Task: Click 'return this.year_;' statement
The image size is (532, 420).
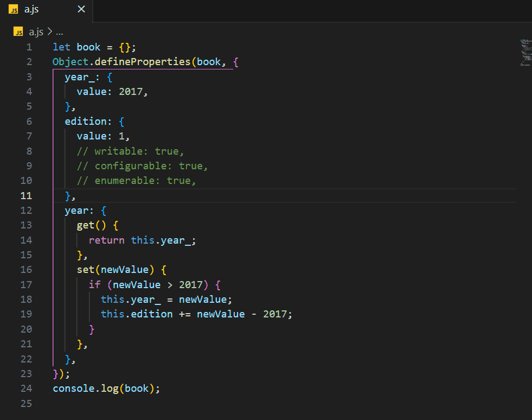Action: (142, 240)
